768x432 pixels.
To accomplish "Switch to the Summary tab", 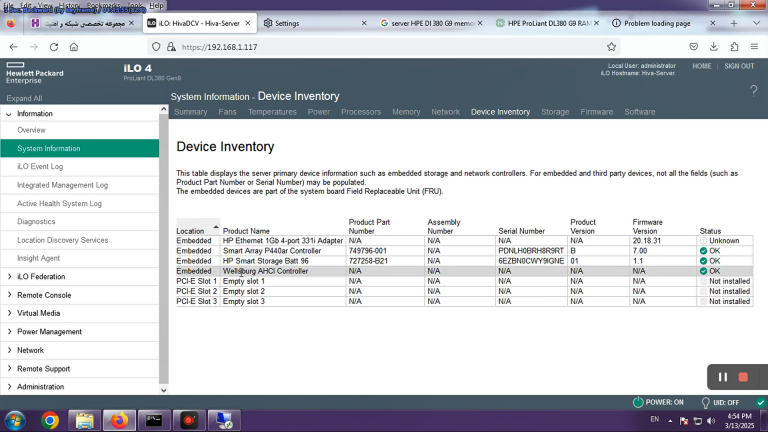I will pos(191,112).
